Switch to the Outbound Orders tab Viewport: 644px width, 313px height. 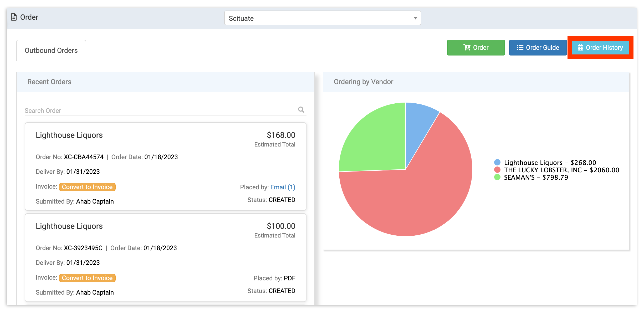click(51, 51)
